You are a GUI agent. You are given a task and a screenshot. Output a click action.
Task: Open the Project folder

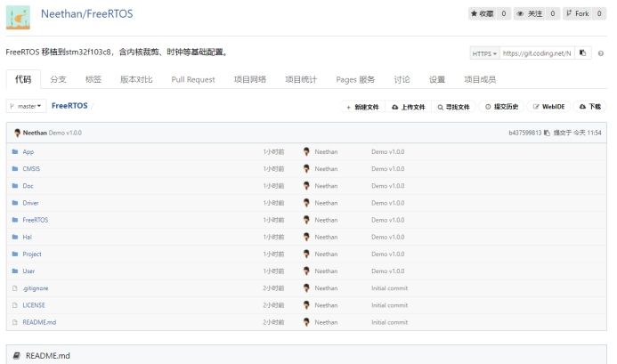32,255
